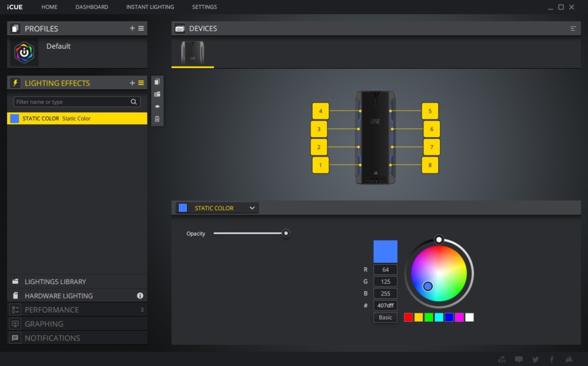The image size is (588, 366).
Task: Click the chat bubble icon in the footer
Action: tap(519, 360)
